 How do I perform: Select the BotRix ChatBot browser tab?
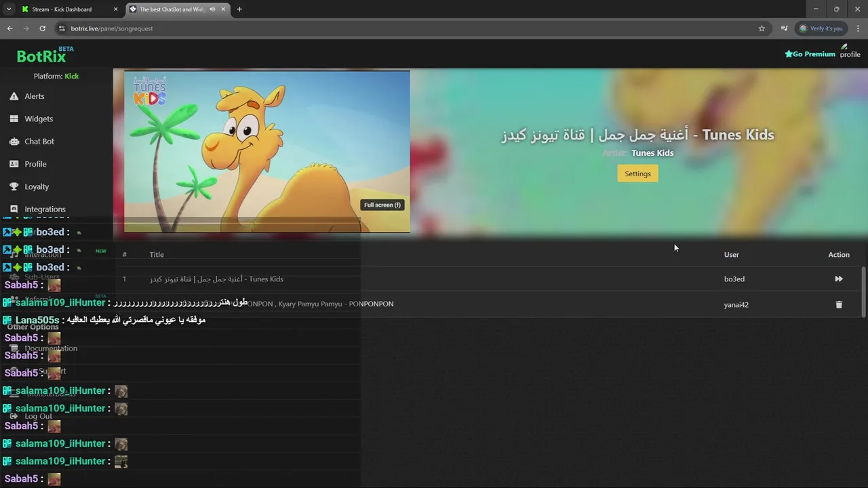[178, 9]
